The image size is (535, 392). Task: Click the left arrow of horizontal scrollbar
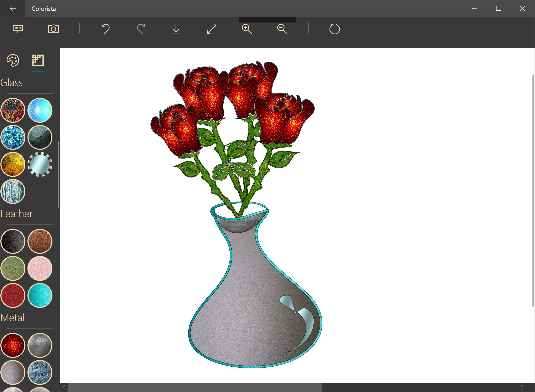(64, 387)
